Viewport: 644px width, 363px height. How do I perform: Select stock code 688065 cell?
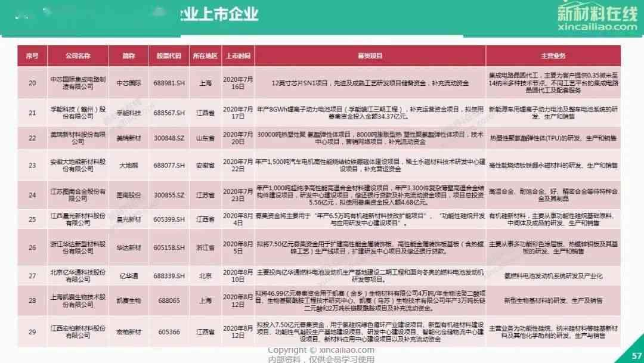(169, 300)
